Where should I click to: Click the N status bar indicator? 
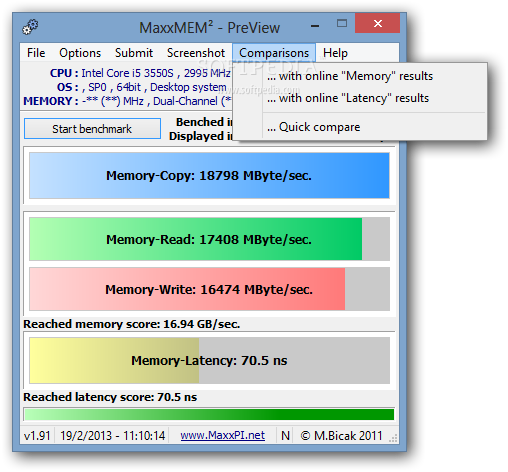(285, 436)
